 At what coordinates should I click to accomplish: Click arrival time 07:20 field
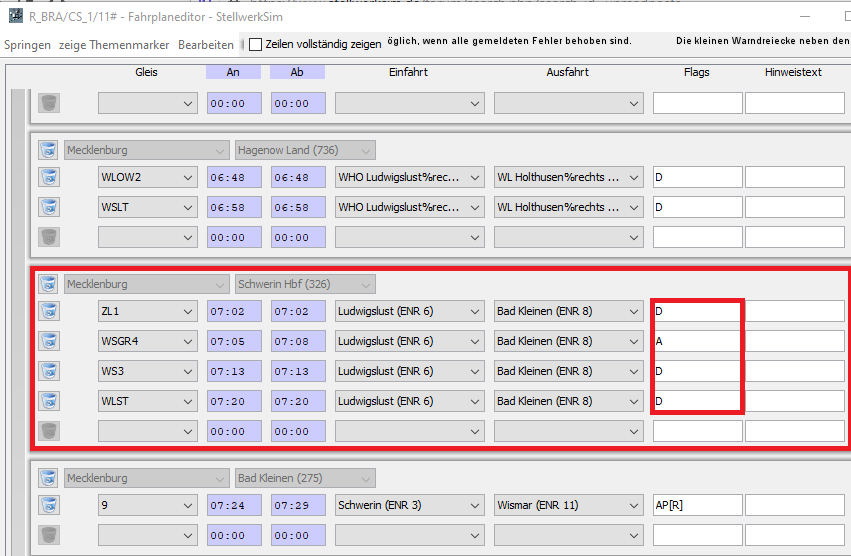coord(234,401)
